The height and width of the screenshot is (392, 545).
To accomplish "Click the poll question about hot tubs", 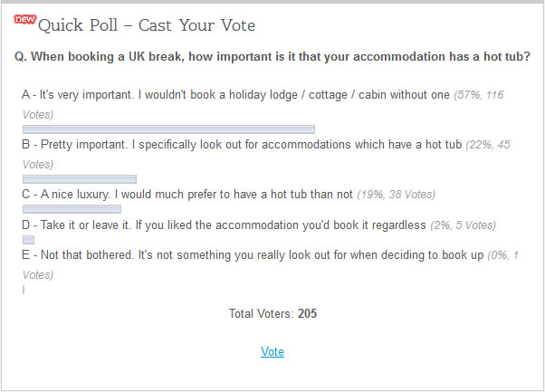I will click(272, 57).
